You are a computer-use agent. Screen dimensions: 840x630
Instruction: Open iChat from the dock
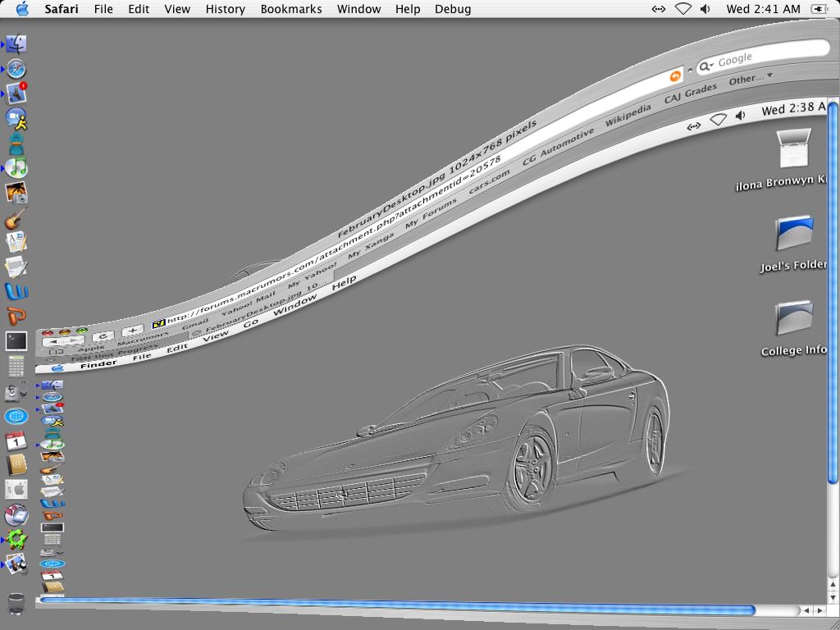(16, 119)
